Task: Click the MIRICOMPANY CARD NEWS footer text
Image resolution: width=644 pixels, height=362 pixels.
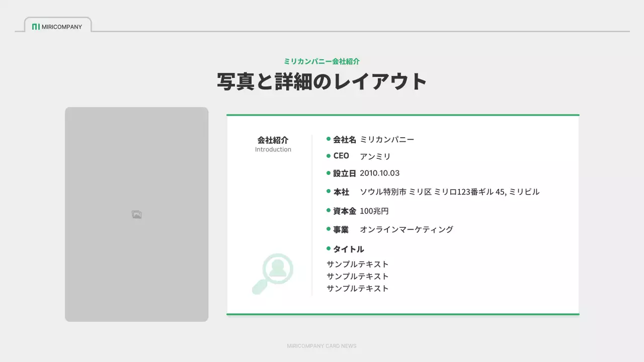Action: point(321,346)
